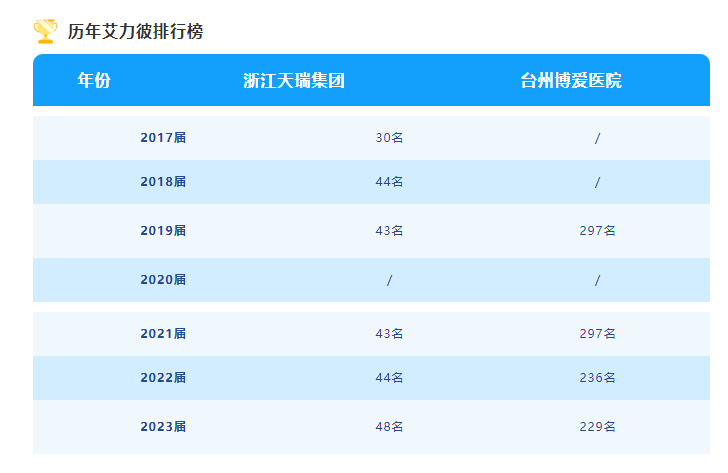Select the 2017届 row label
This screenshot has width=728, height=473.
pos(163,138)
